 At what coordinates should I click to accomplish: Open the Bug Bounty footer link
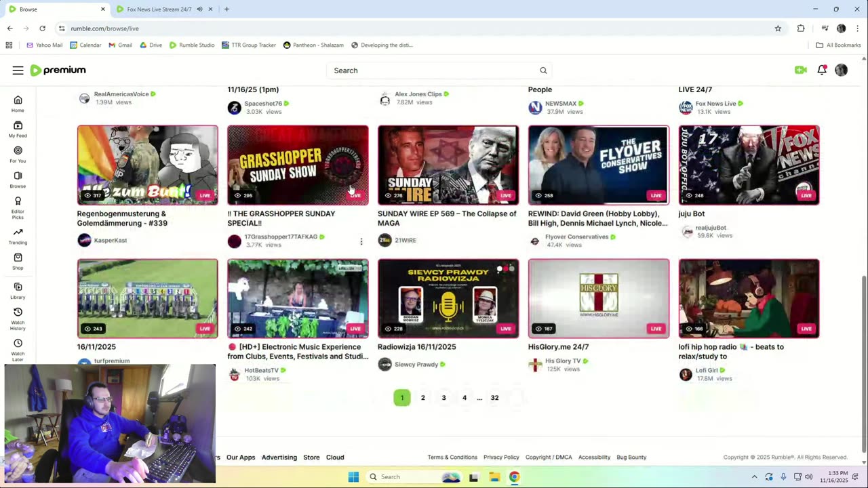point(631,457)
